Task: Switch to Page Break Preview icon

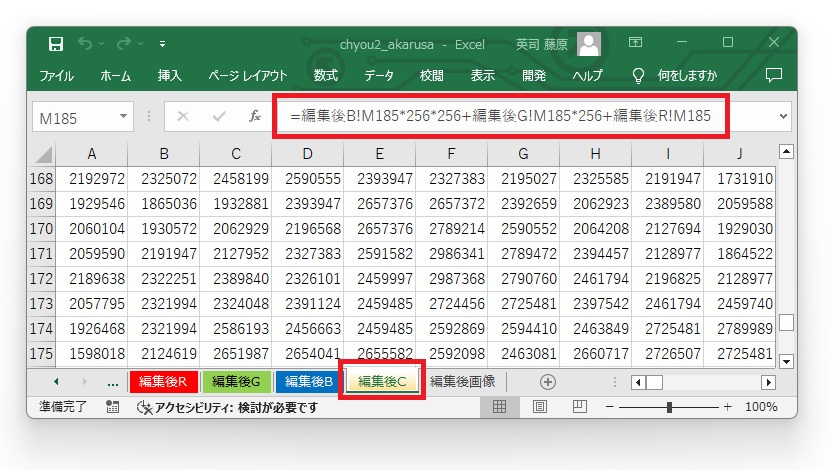Action: click(580, 407)
